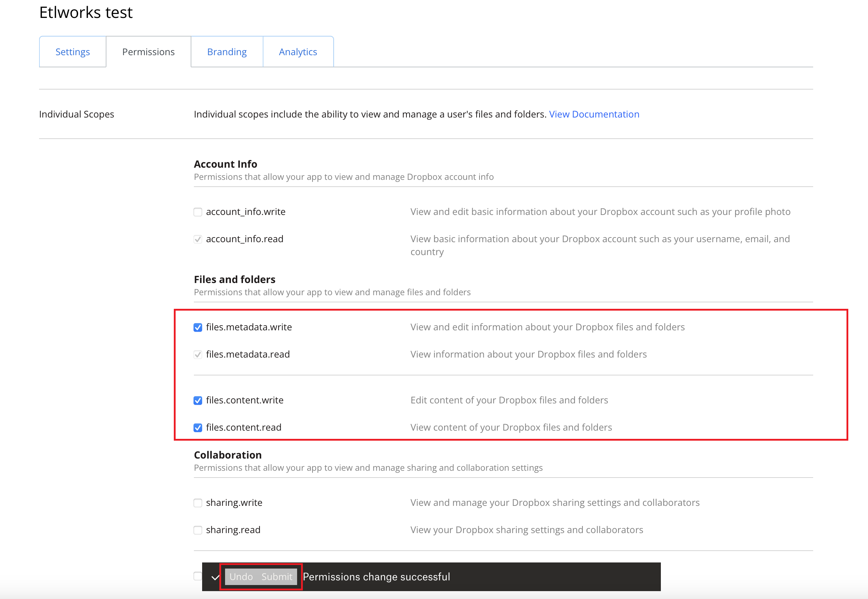Image resolution: width=868 pixels, height=599 pixels.
Task: Open the View Documentation link
Action: (594, 114)
